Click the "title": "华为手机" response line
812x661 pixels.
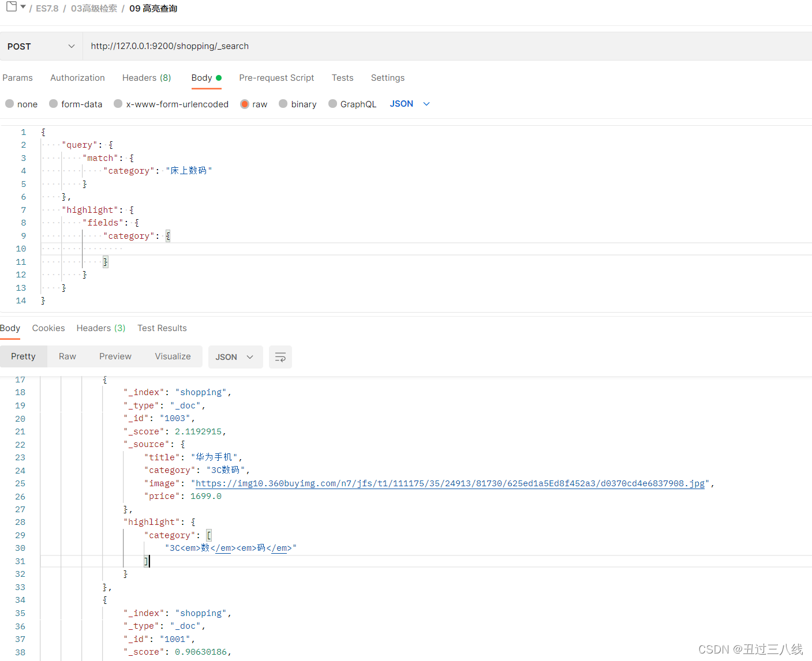coord(193,457)
